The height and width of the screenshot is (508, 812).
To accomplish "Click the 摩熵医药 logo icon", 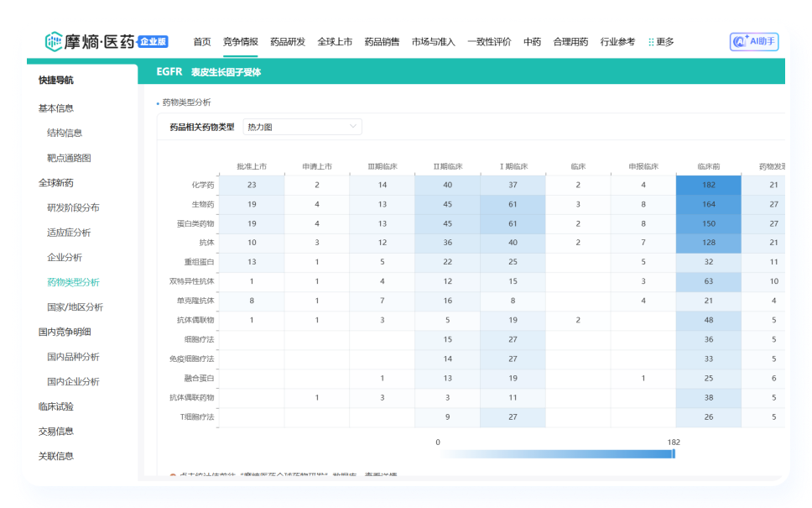I will click(x=55, y=41).
